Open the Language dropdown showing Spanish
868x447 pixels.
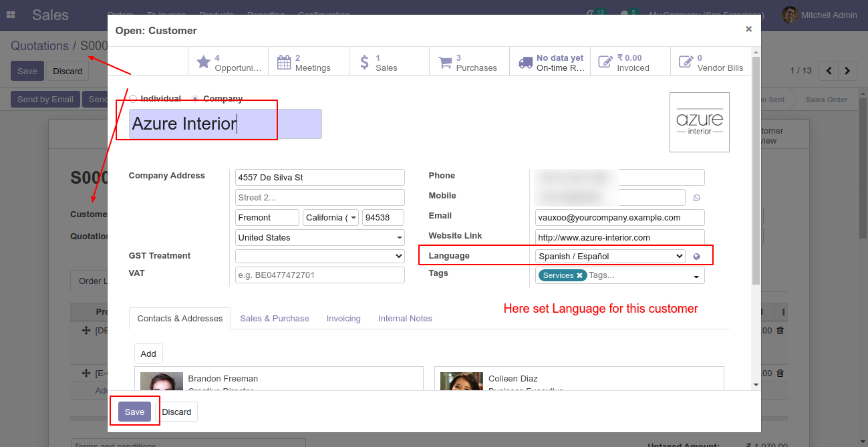coord(610,256)
